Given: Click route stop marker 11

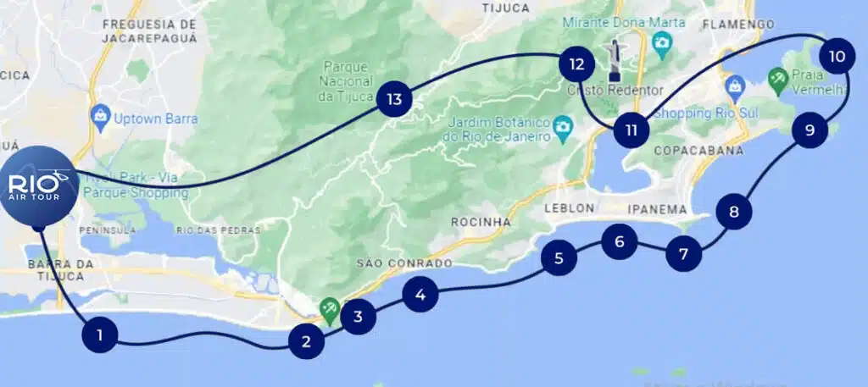Looking at the screenshot, I should coord(631,130).
